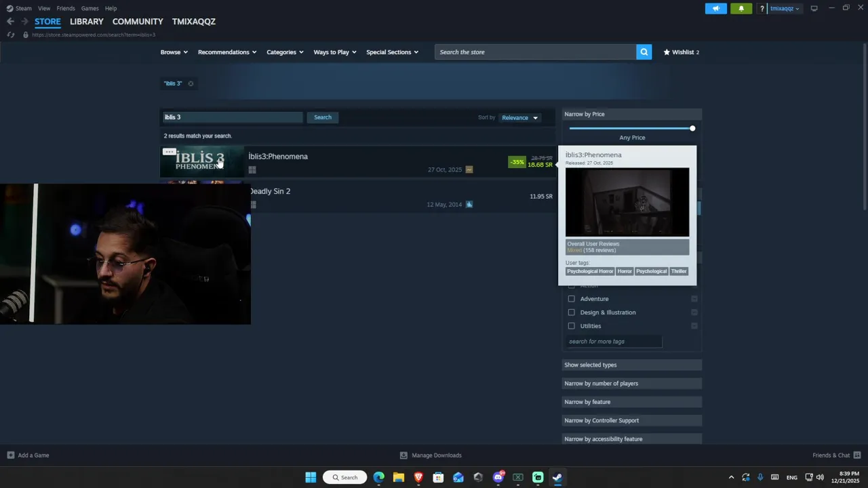The height and width of the screenshot is (488, 868).
Task: Check the Adventure tag checkbox
Action: click(x=571, y=299)
